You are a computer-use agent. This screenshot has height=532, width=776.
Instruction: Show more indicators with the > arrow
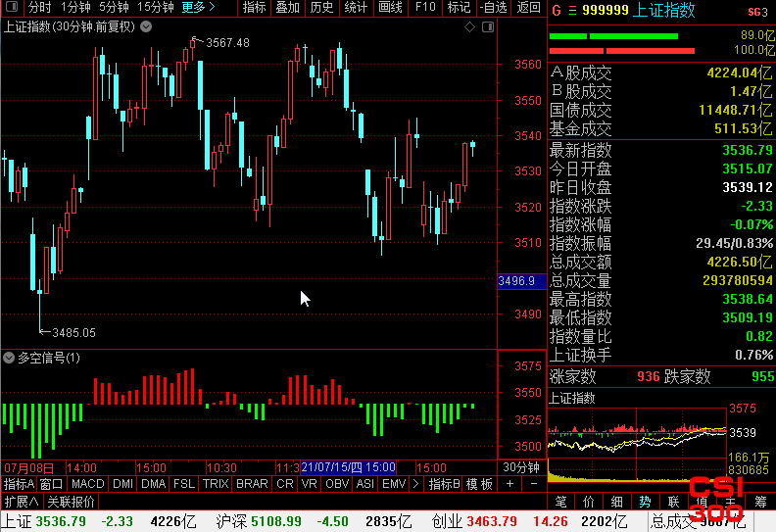pyautogui.click(x=415, y=483)
